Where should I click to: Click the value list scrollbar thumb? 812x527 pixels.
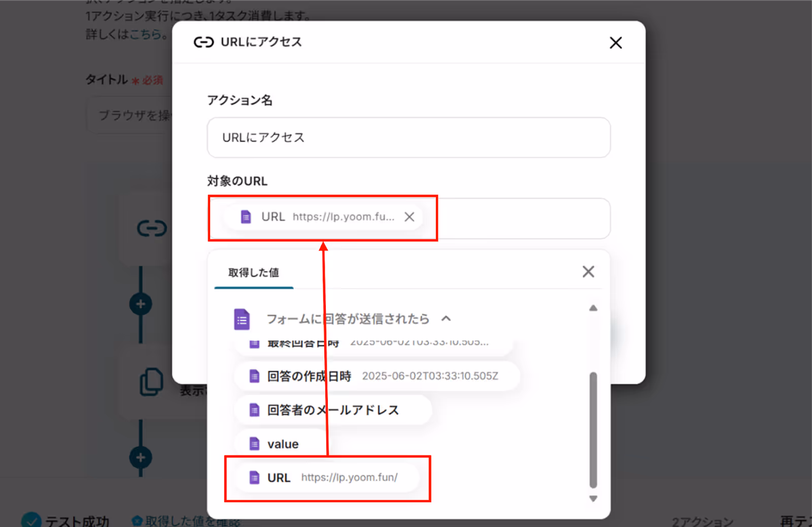tap(593, 430)
